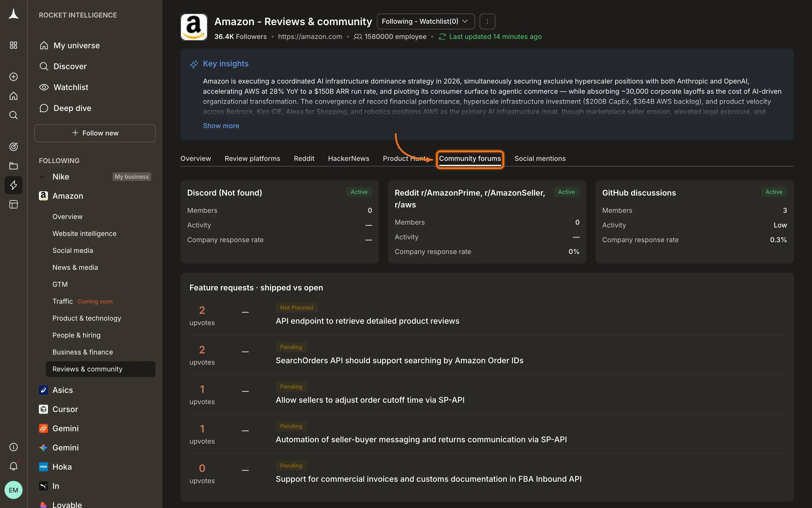Click the employees people icon in header
Screen dimensions: 812x508
click(x=358, y=37)
